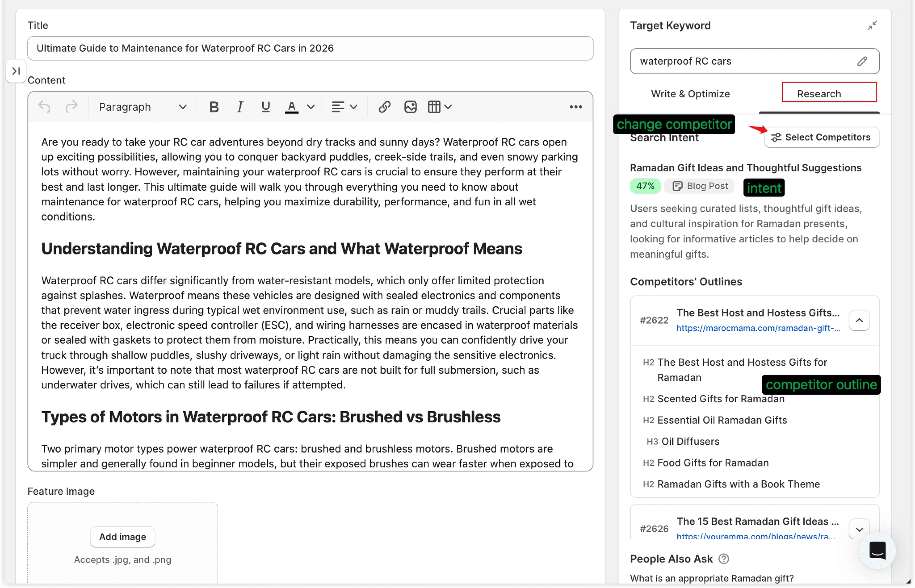Collapse the left sidebar panel toggle
The width and height of the screenshot is (915, 588).
point(16,71)
